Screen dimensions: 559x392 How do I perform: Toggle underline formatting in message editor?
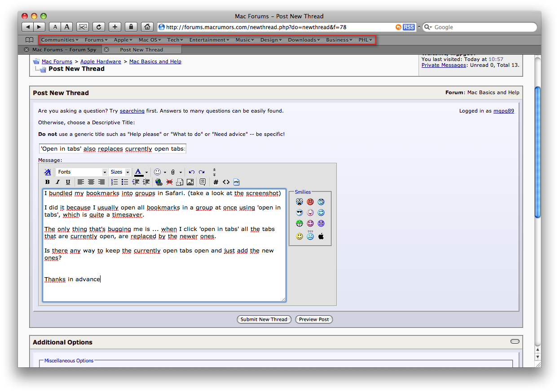[68, 182]
